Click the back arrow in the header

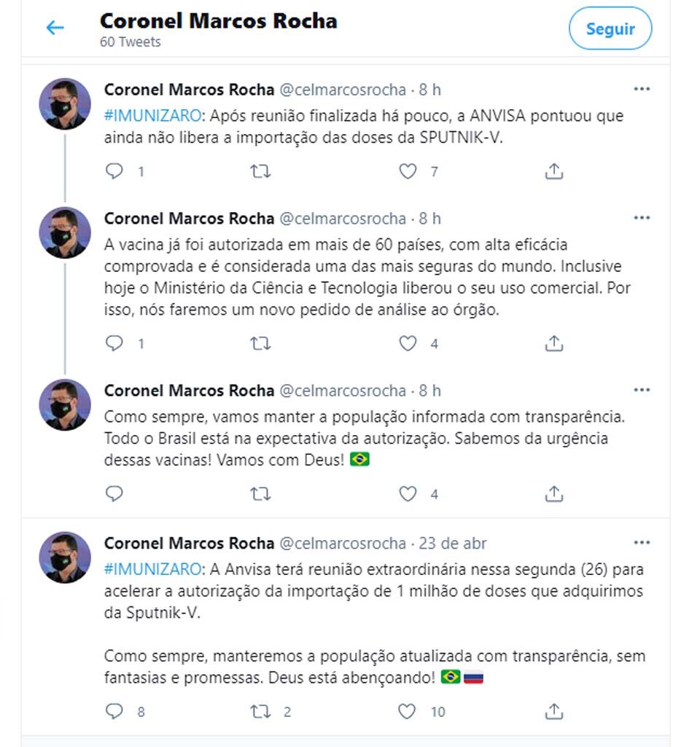(55, 28)
